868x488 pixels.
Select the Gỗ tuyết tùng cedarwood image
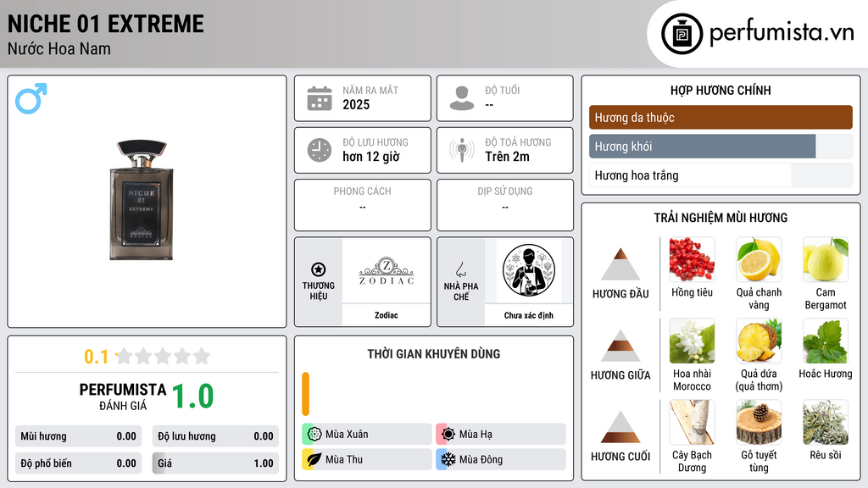coord(759,422)
